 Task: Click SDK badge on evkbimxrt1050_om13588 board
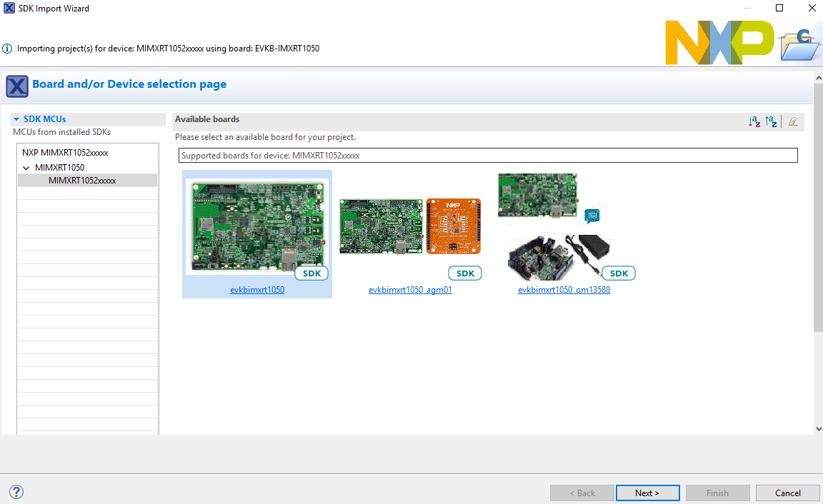pyautogui.click(x=619, y=273)
